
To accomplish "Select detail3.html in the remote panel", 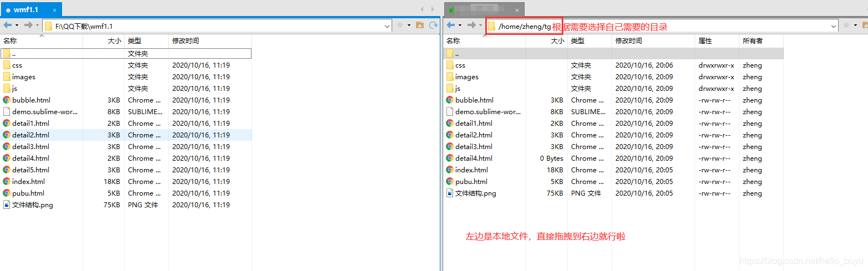I will click(x=614, y=146).
